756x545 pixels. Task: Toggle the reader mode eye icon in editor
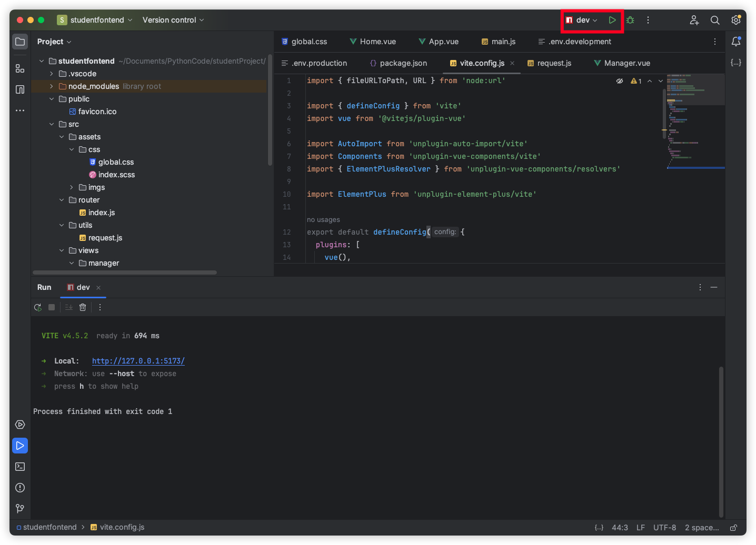point(620,81)
